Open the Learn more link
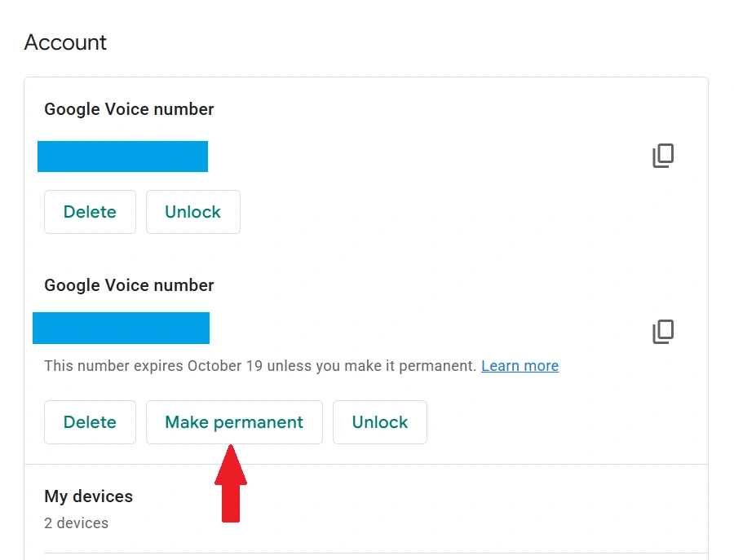Viewport: 734px width, 560px height. coord(520,366)
